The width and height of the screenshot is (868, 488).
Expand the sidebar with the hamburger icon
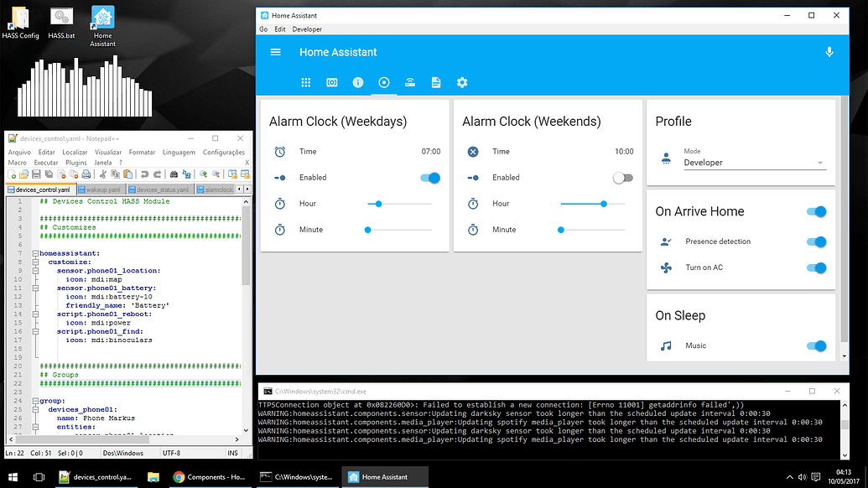point(276,51)
